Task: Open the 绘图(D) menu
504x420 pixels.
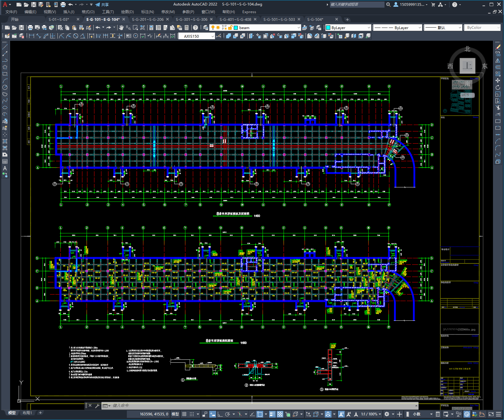Action: tap(127, 12)
